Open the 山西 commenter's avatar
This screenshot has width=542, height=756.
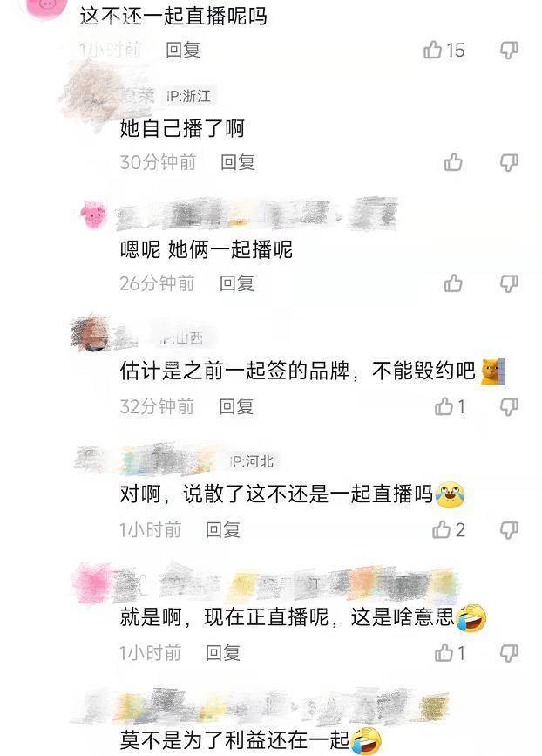click(x=91, y=334)
